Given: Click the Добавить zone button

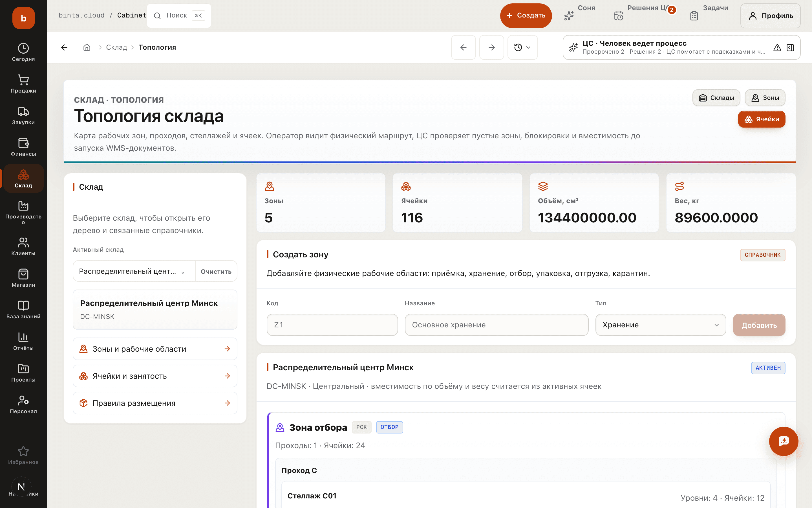Looking at the screenshot, I should [759, 325].
